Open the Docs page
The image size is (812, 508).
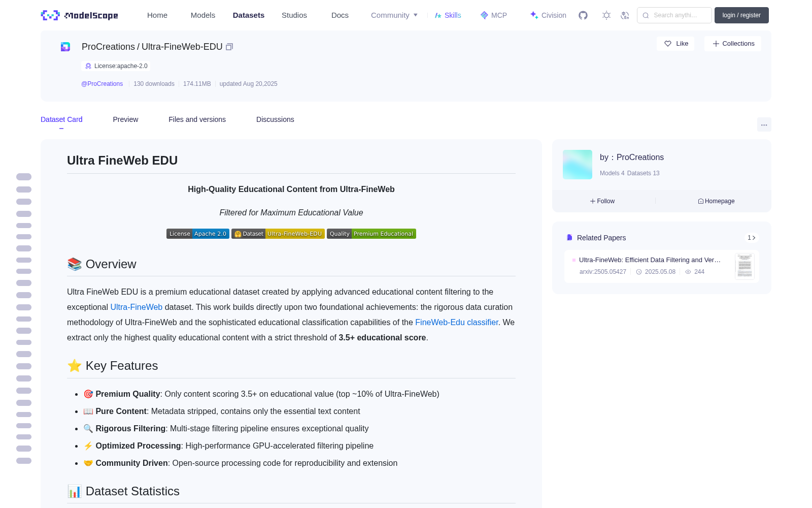click(x=340, y=15)
